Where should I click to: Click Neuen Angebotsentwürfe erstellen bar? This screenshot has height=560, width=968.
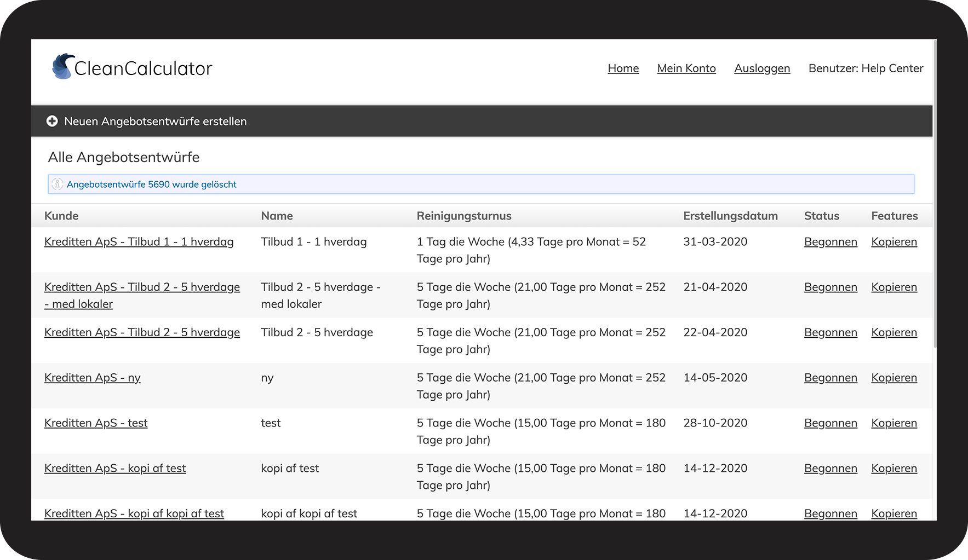155,122
